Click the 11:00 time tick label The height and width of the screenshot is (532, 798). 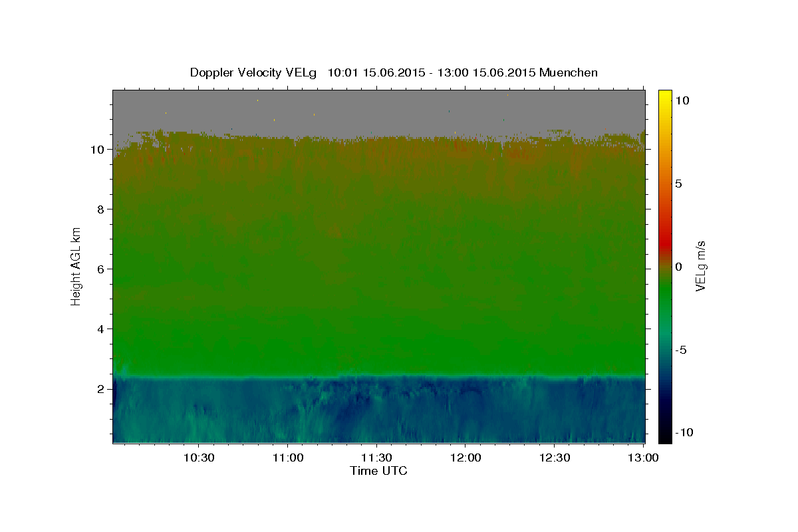pyautogui.click(x=288, y=458)
